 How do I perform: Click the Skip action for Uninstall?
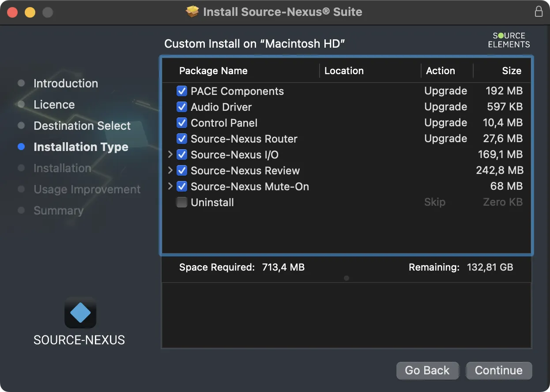pos(434,203)
